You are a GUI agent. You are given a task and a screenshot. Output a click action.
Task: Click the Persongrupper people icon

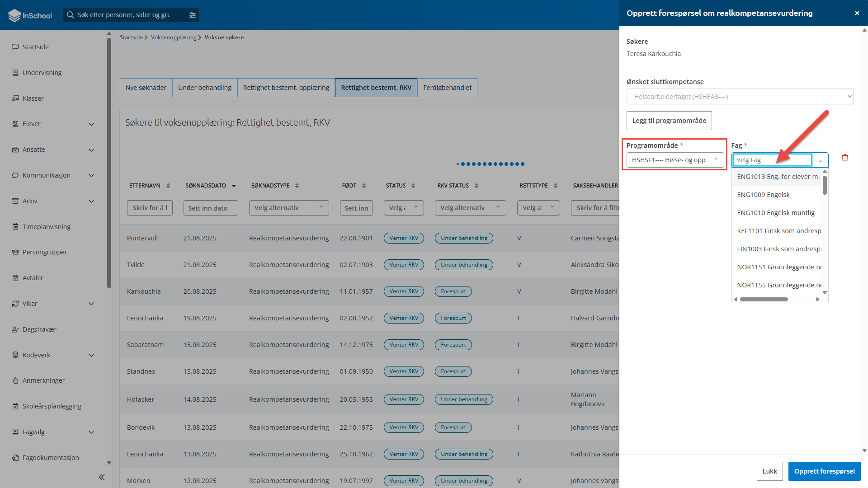[15, 252]
